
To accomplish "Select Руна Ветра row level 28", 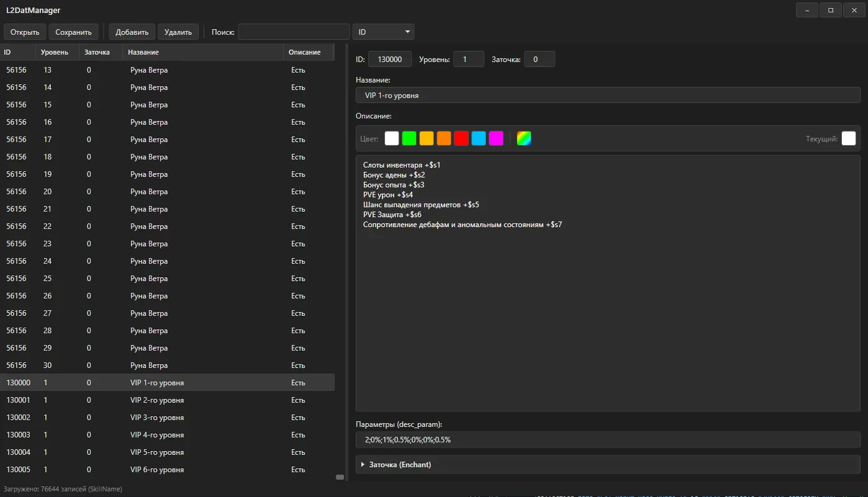I will pyautogui.click(x=167, y=330).
